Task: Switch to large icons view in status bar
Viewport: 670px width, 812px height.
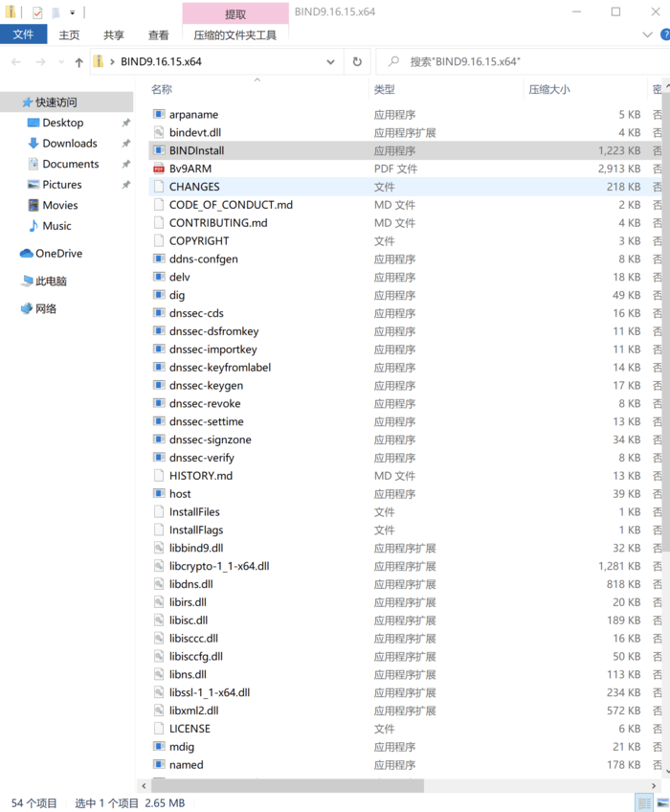Action: 662,803
